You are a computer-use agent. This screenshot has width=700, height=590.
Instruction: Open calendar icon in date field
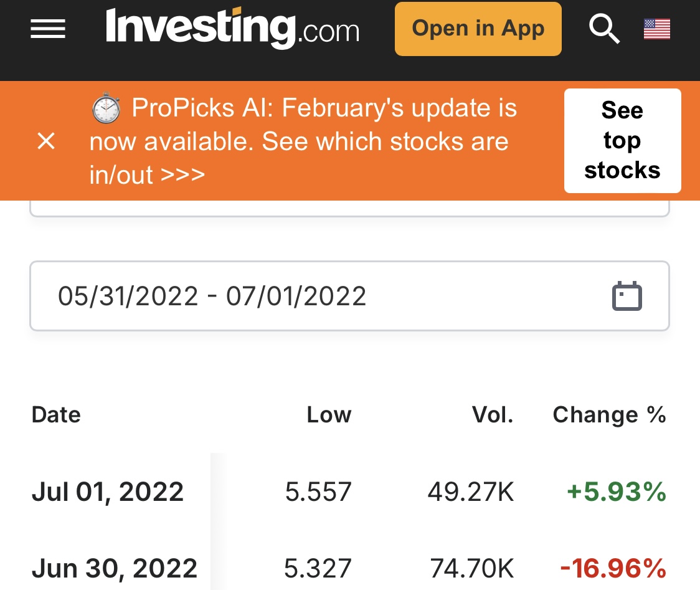pos(627,296)
